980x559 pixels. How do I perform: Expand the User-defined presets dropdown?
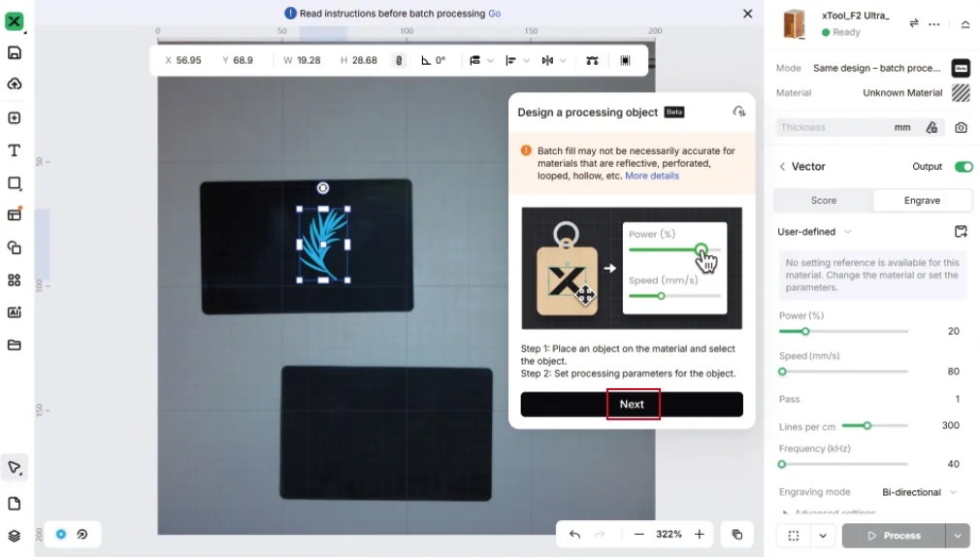[x=814, y=232]
